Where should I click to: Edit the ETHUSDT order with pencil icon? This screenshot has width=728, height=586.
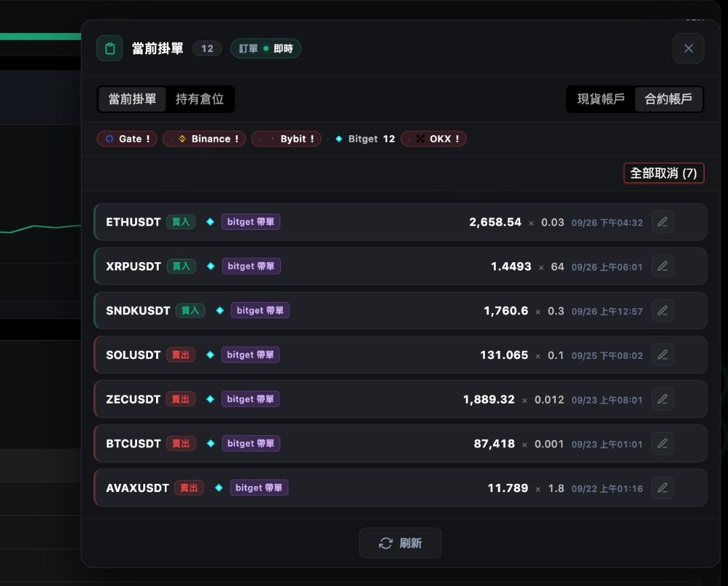(x=662, y=222)
